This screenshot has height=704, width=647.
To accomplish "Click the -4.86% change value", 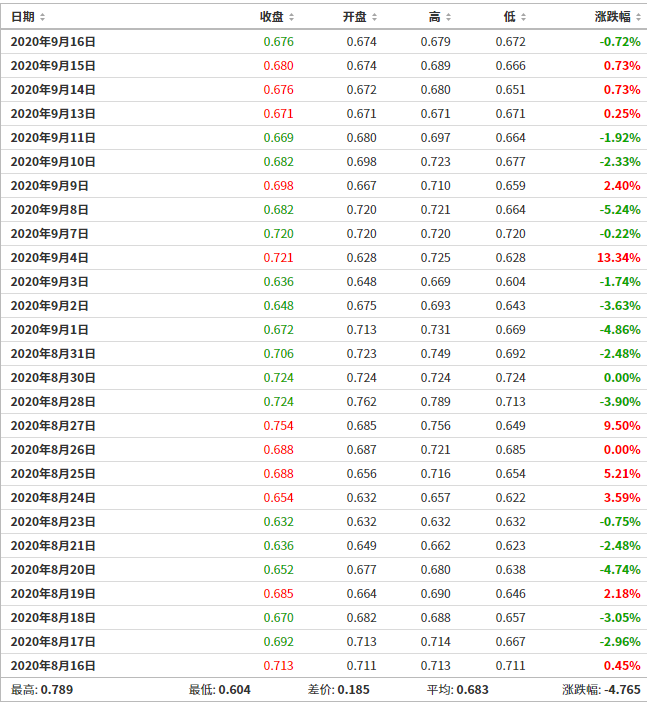I will (620, 330).
